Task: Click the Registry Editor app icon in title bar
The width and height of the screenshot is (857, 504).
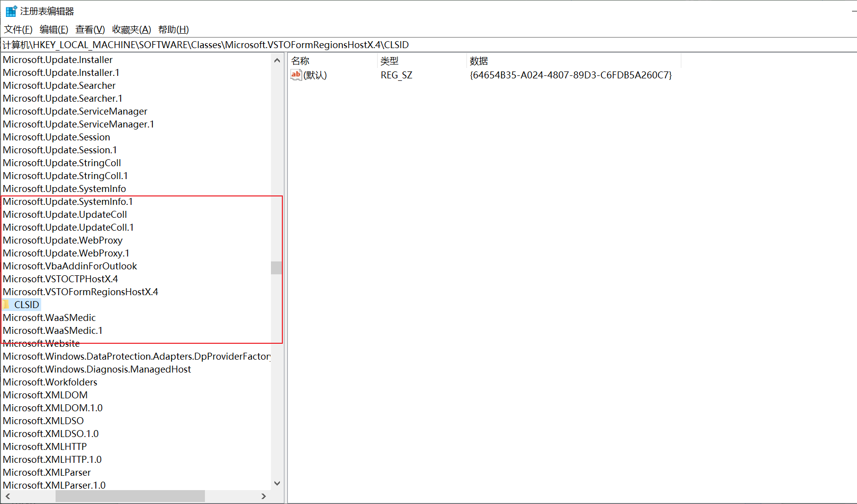Action: click(11, 11)
